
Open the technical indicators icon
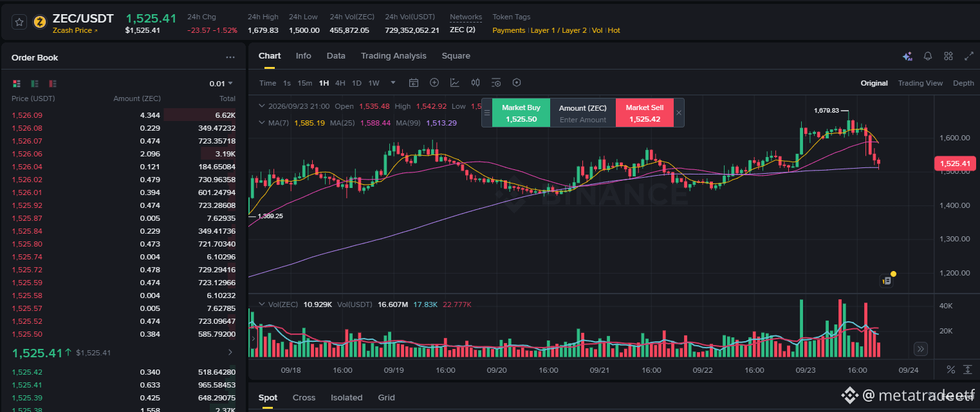[455, 83]
